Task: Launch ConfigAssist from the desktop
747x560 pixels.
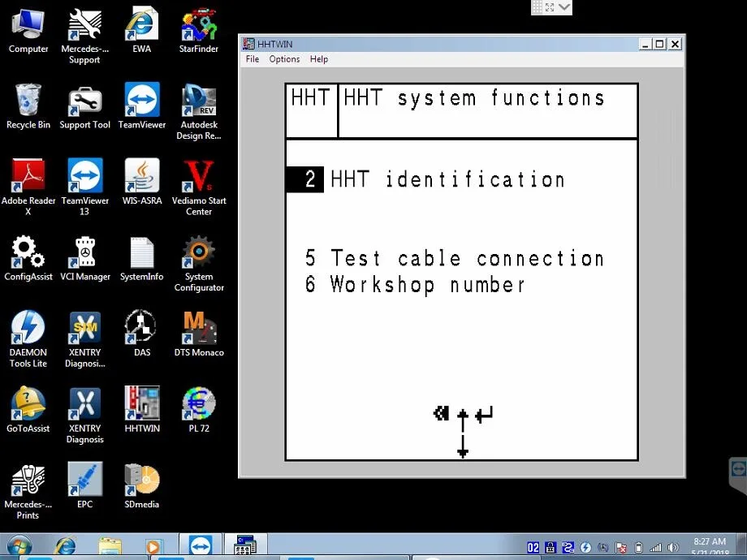Action: 28,259
